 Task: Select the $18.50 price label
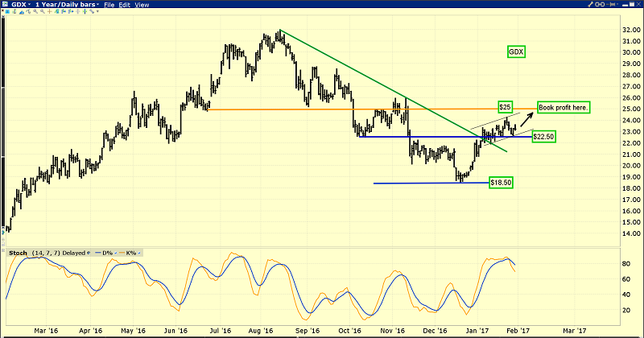(x=500, y=183)
